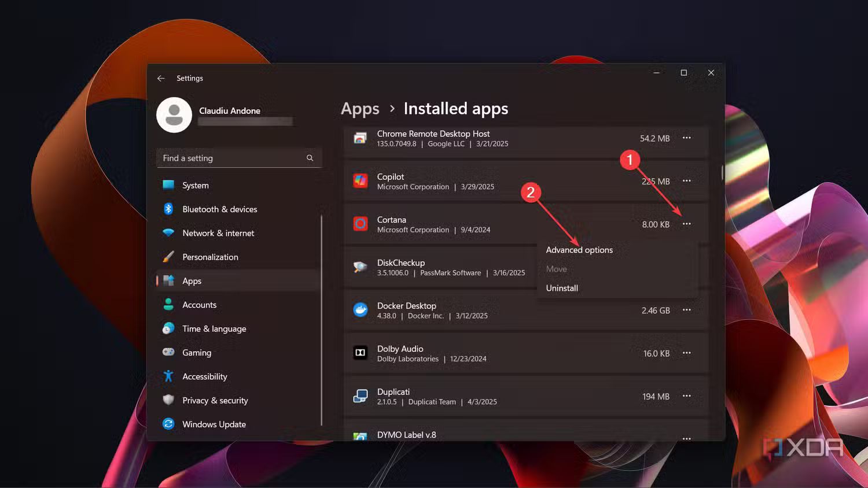Click the back arrow in Settings

coord(161,78)
